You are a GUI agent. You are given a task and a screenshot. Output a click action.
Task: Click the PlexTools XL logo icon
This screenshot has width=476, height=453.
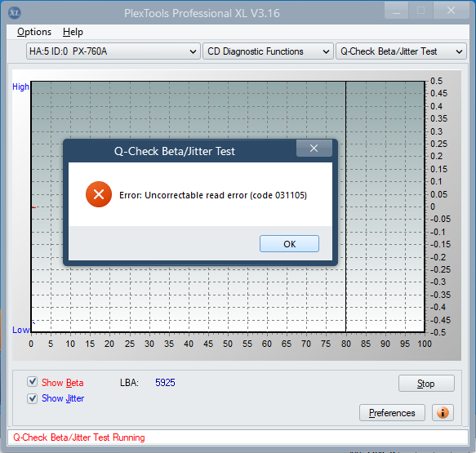coord(14,13)
